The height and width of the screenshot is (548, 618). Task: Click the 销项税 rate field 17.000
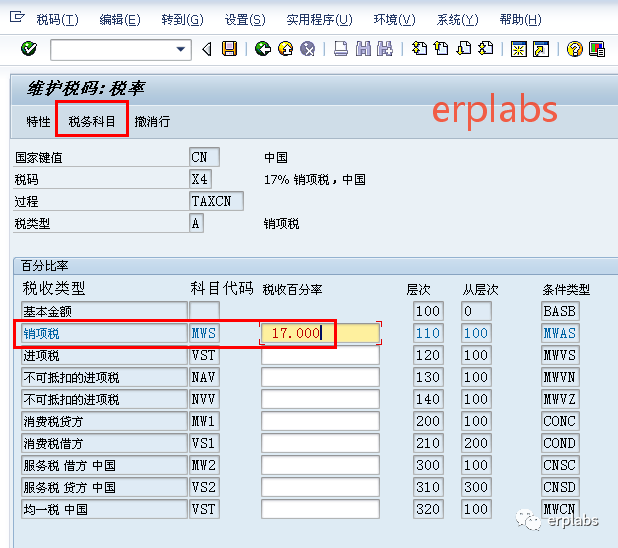(320, 333)
